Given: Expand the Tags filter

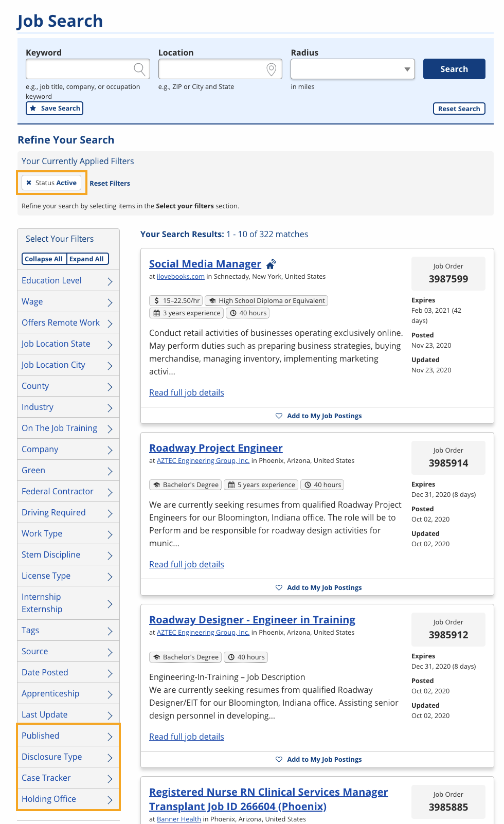Looking at the screenshot, I should pyautogui.click(x=68, y=631).
